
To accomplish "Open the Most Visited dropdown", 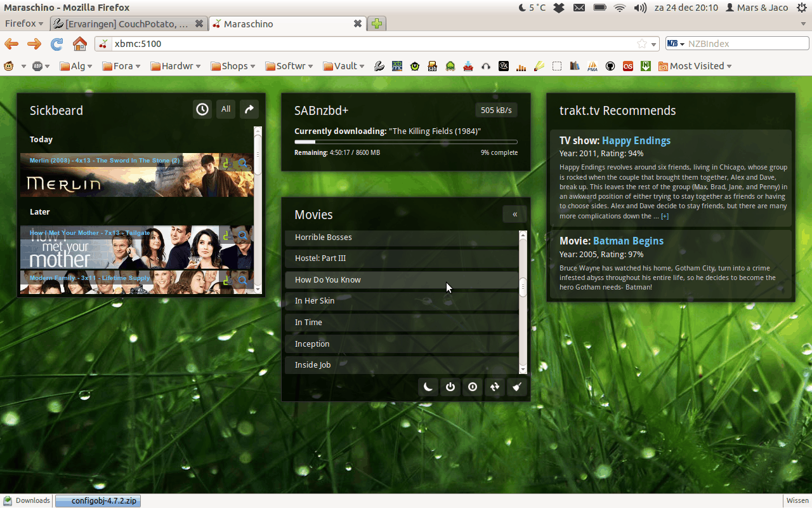I will click(x=695, y=66).
